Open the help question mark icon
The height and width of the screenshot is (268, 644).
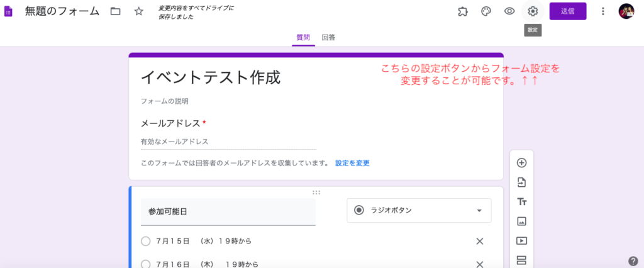click(x=633, y=261)
